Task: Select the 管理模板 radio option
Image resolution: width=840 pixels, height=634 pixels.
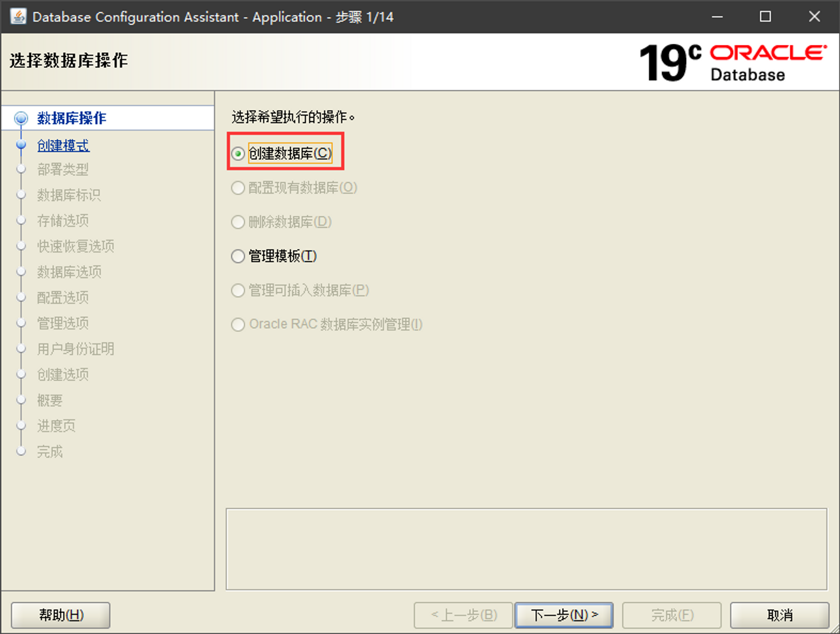Action: pos(238,256)
